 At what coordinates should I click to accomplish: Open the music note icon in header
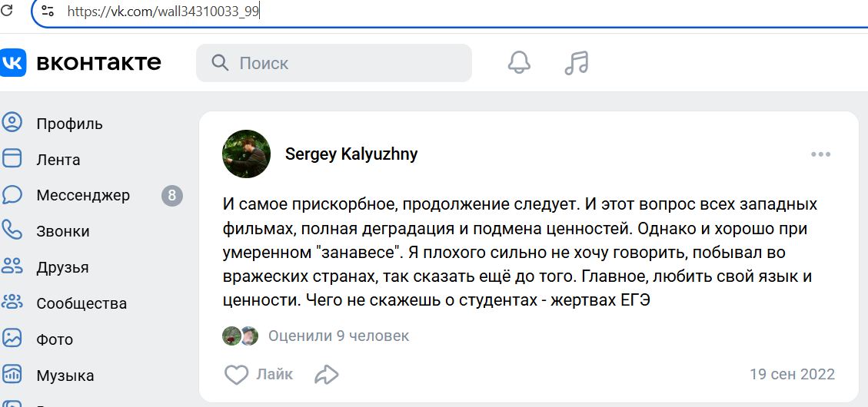[x=576, y=62]
